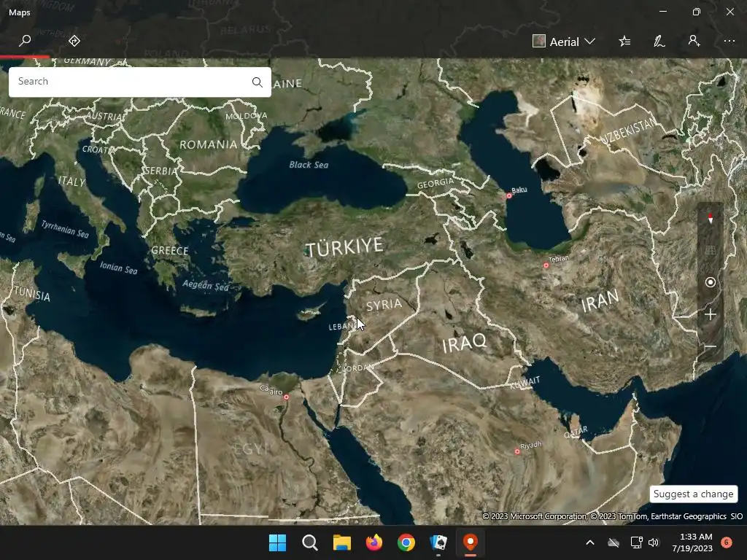
Task: Show my location on the map
Action: (x=711, y=282)
